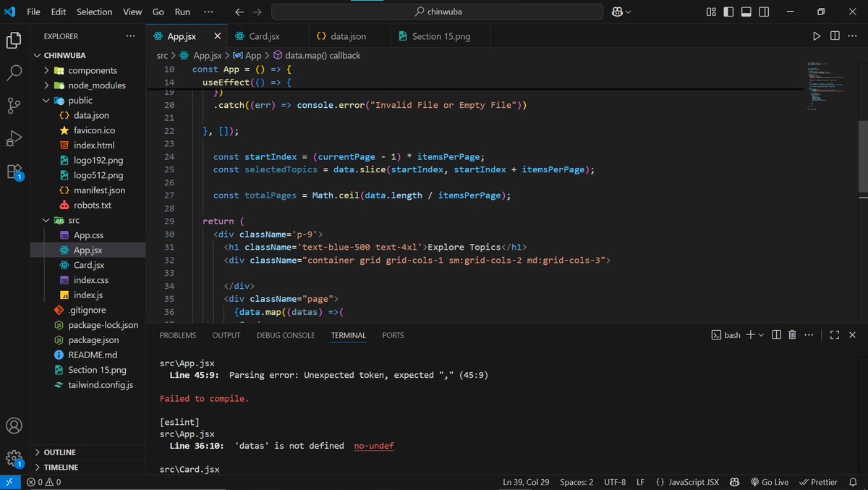Open the no-undef rule link in terminal
868x490 pixels.
[374, 446]
